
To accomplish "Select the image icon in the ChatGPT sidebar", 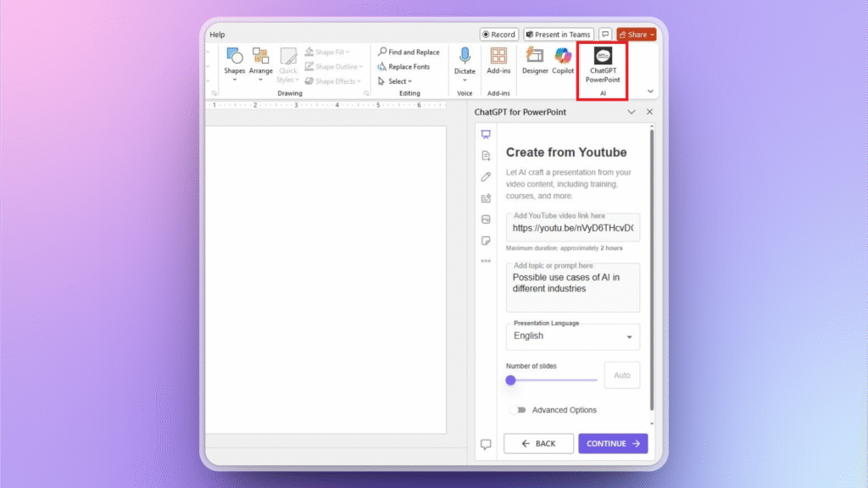I will pyautogui.click(x=486, y=219).
